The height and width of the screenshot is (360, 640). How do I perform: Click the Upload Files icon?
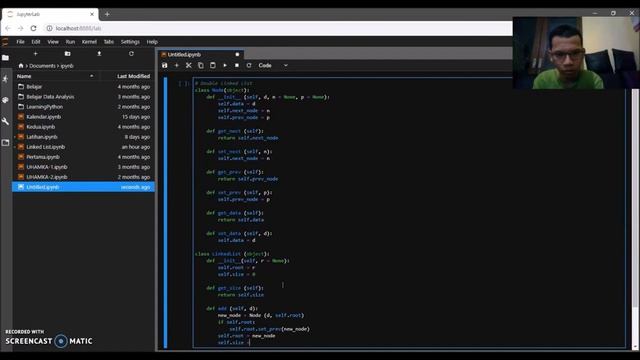99,53
